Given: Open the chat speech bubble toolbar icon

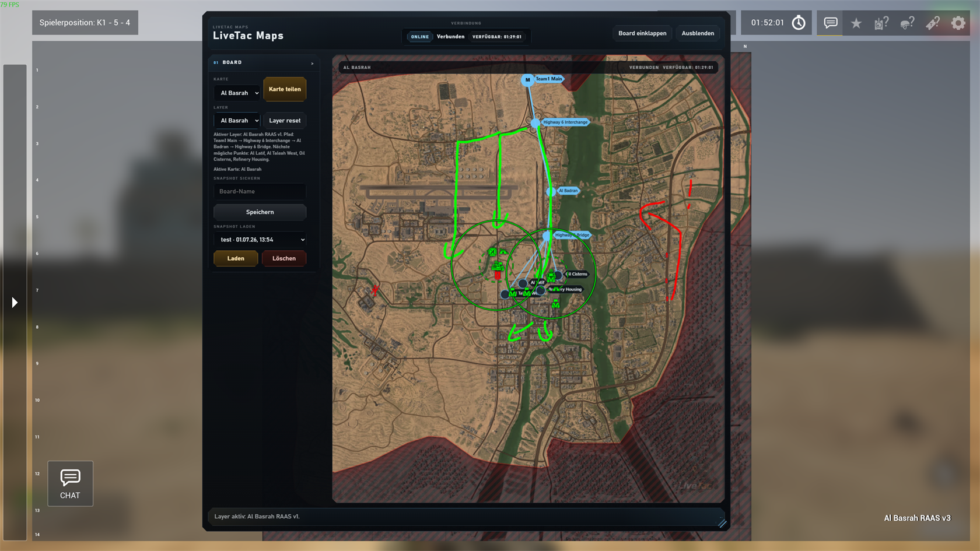Looking at the screenshot, I should 831,23.
